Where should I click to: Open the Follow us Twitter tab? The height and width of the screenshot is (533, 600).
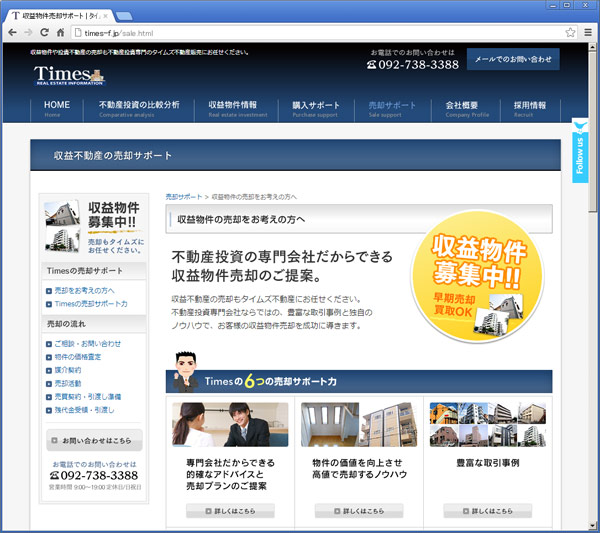point(580,150)
